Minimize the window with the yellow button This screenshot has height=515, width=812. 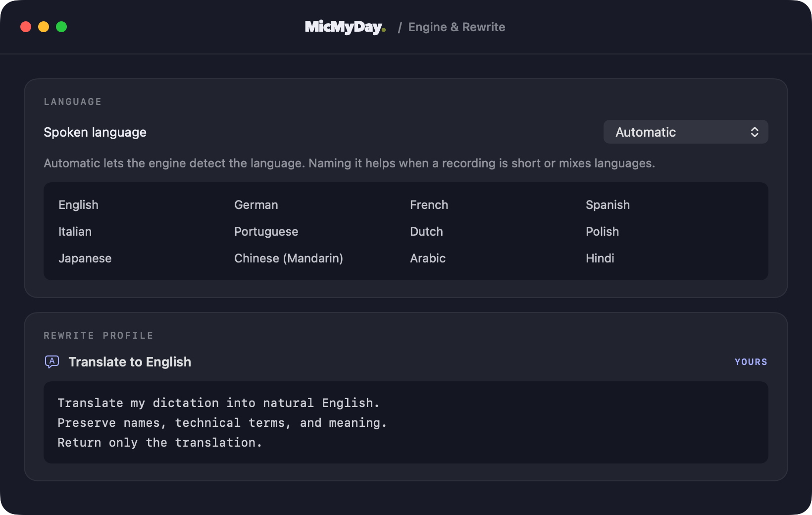[x=44, y=27]
